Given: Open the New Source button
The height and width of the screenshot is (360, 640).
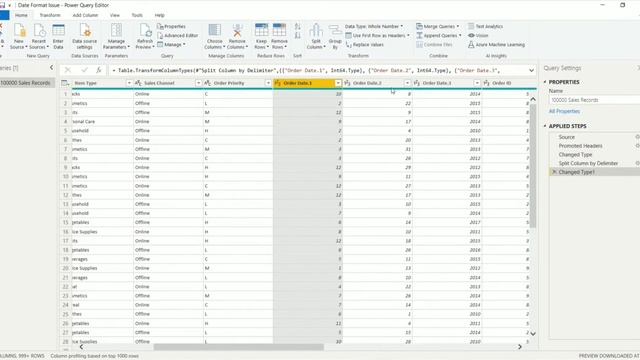Looking at the screenshot, I should (x=19, y=36).
